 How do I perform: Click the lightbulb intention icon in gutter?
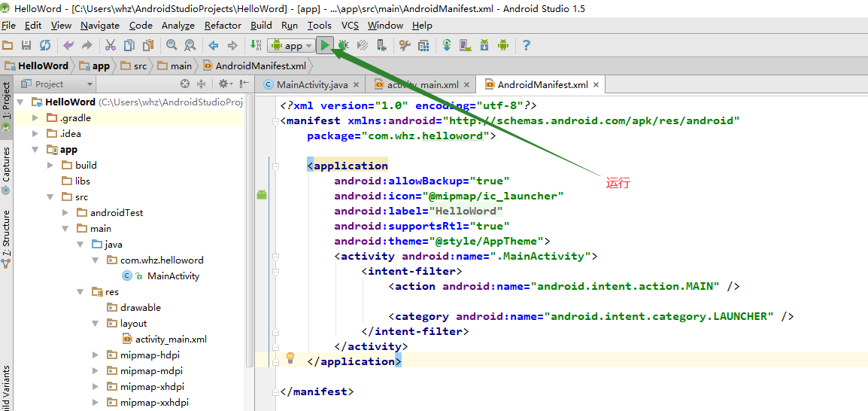tap(290, 358)
